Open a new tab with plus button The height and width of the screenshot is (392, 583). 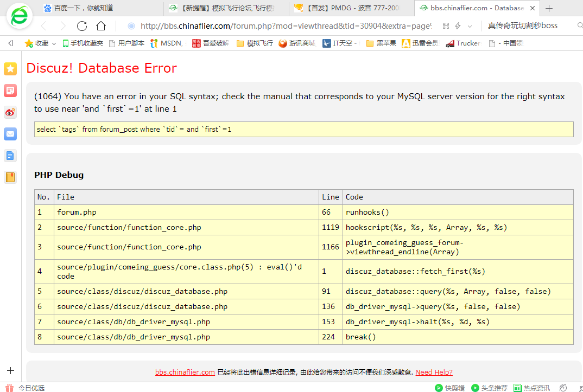[549, 8]
